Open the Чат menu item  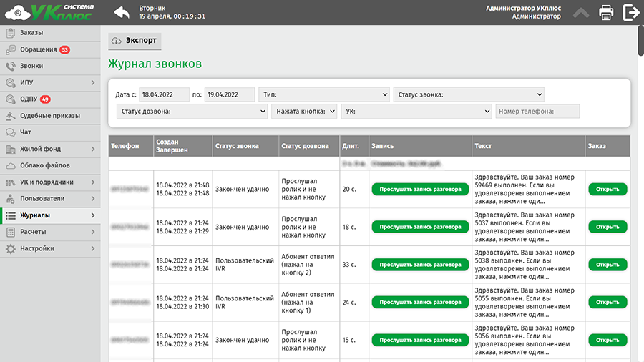[x=50, y=132]
